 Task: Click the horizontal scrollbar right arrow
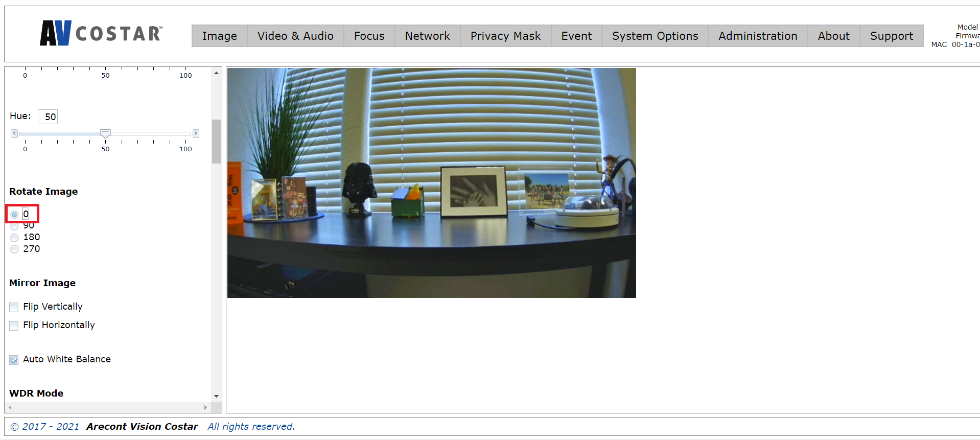pos(205,407)
